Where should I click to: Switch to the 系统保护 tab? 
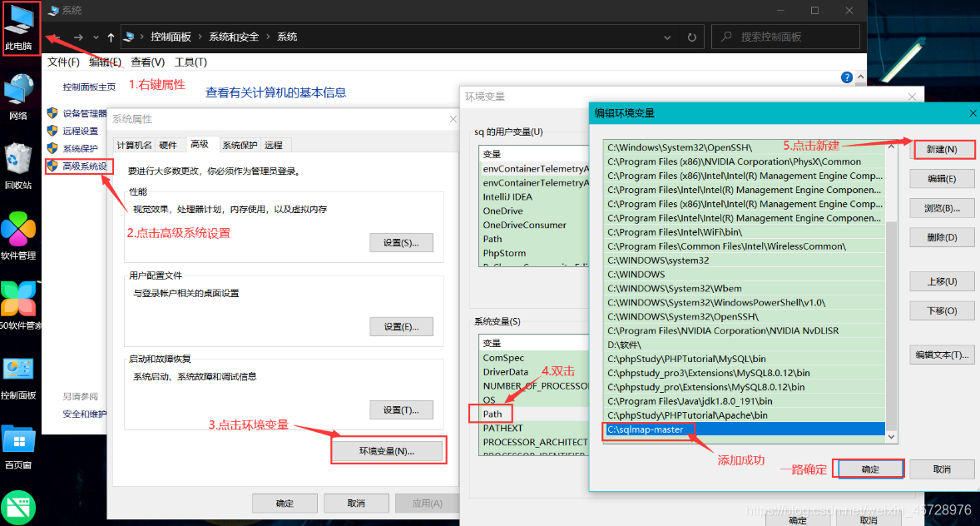240,145
